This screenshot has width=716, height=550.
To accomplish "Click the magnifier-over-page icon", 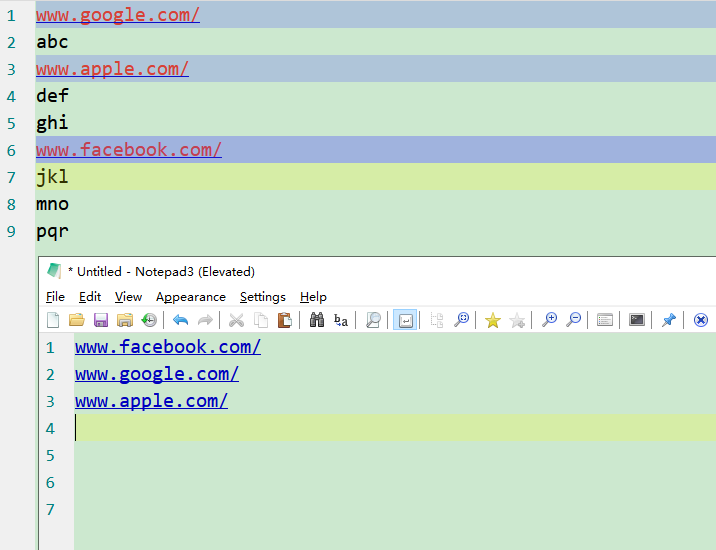I will coord(373,320).
